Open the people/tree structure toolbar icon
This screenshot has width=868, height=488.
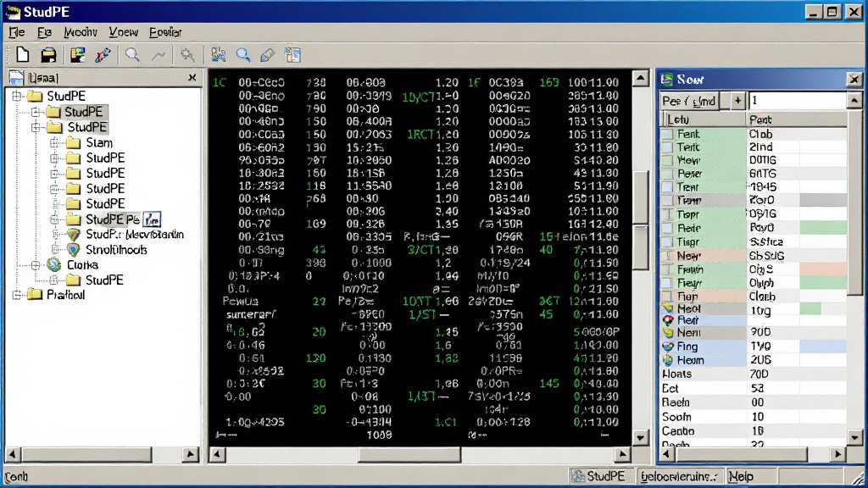[218, 55]
